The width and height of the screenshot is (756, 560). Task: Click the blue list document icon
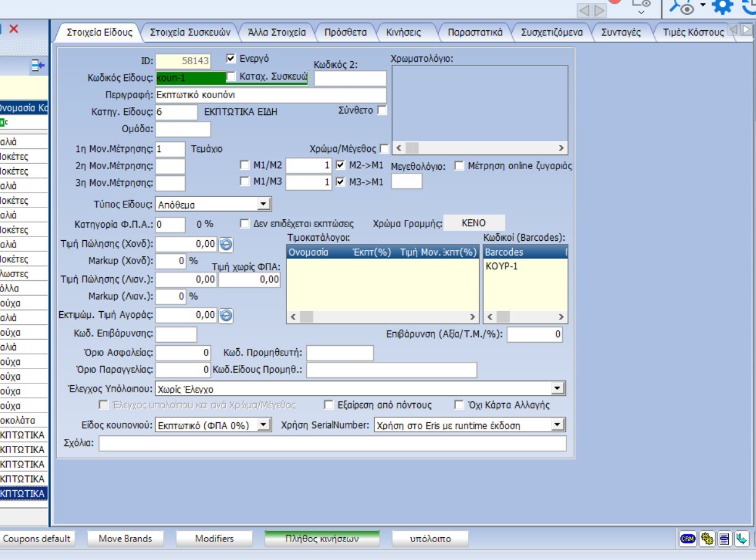pyautogui.click(x=725, y=539)
